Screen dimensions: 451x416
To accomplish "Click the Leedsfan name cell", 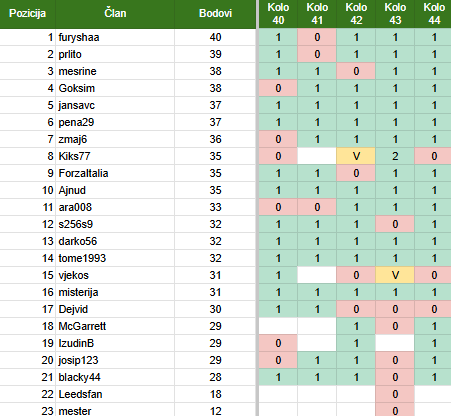I will click(x=115, y=394).
